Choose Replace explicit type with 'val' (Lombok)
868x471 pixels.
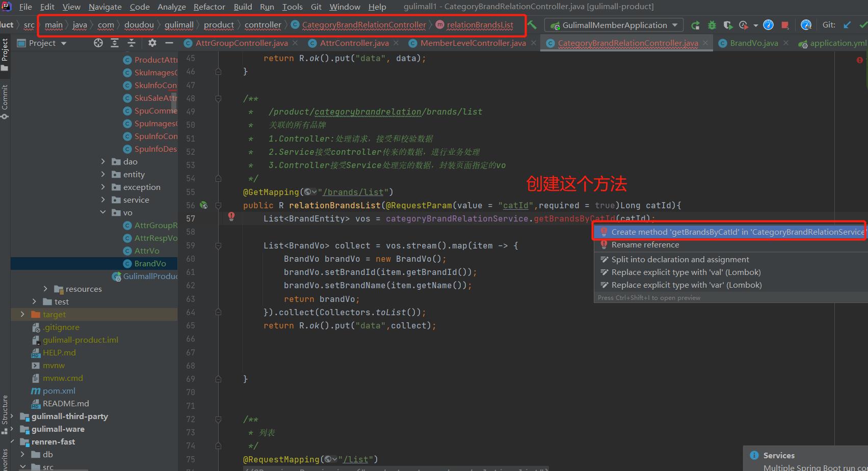[731, 272]
